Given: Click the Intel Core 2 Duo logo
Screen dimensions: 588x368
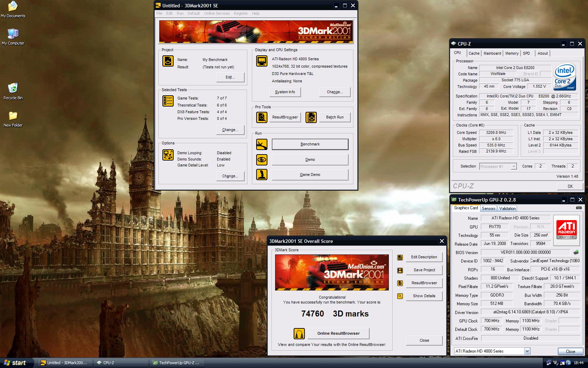Looking at the screenshot, I should (x=565, y=76).
